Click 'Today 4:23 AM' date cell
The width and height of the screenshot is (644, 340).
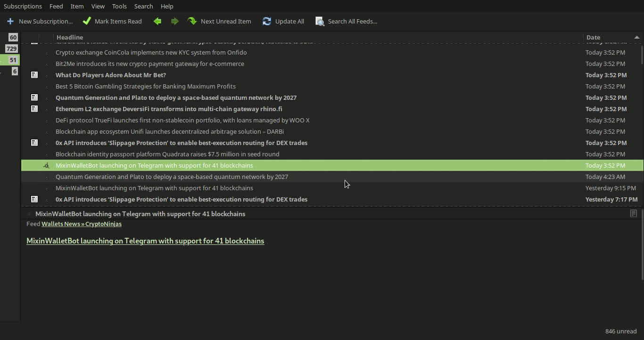click(605, 177)
